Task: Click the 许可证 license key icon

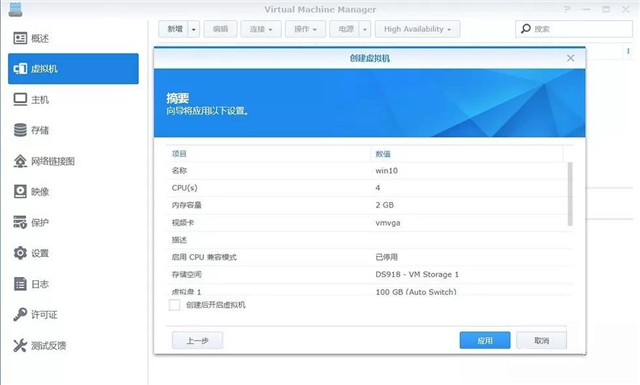Action: point(20,314)
